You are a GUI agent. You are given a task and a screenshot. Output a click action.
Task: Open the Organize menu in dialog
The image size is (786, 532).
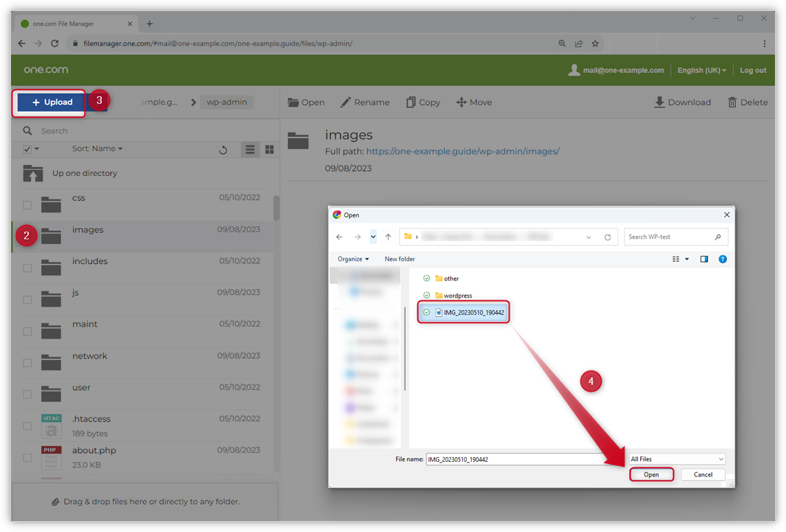click(x=353, y=259)
